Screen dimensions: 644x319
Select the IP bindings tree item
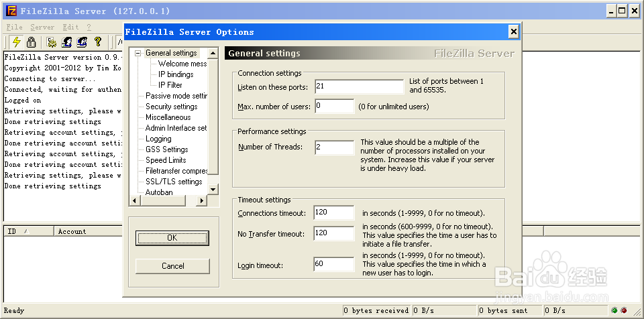[x=176, y=74]
